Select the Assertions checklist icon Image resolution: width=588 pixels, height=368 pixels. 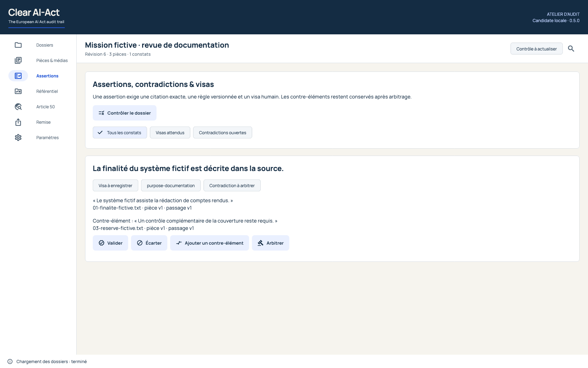coord(18,76)
